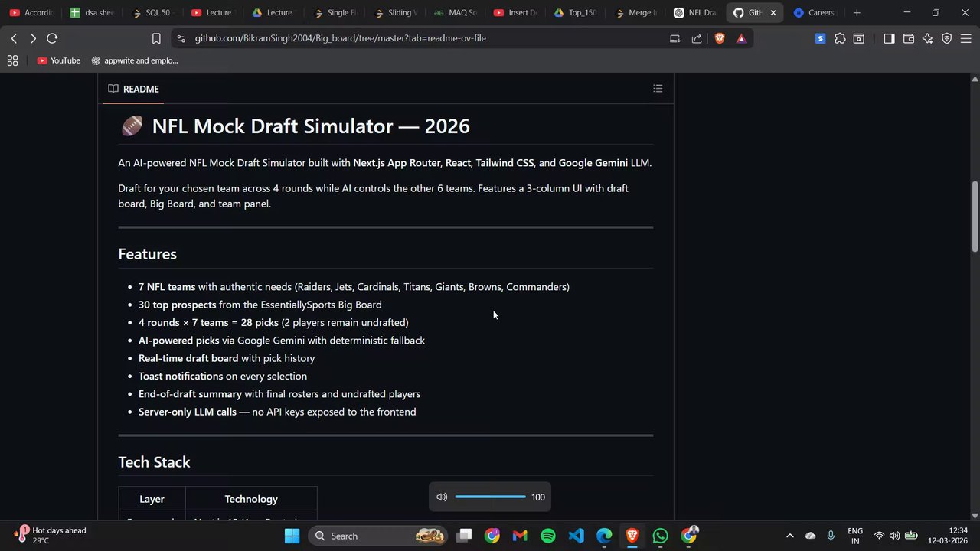Switch to the Accordi... YouTube tab
The height and width of the screenshot is (551, 980).
[31, 12]
